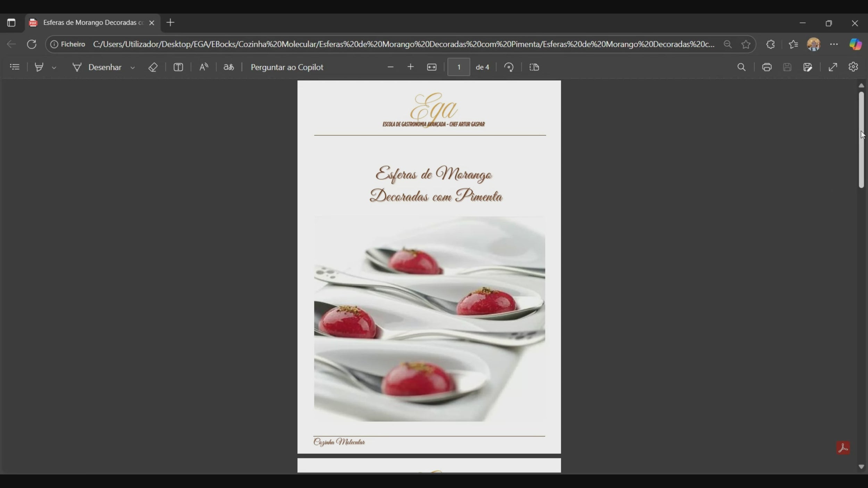Screen dimensions: 868x488
Task: Expand the highlight color options dropdown
Action: coord(54,68)
